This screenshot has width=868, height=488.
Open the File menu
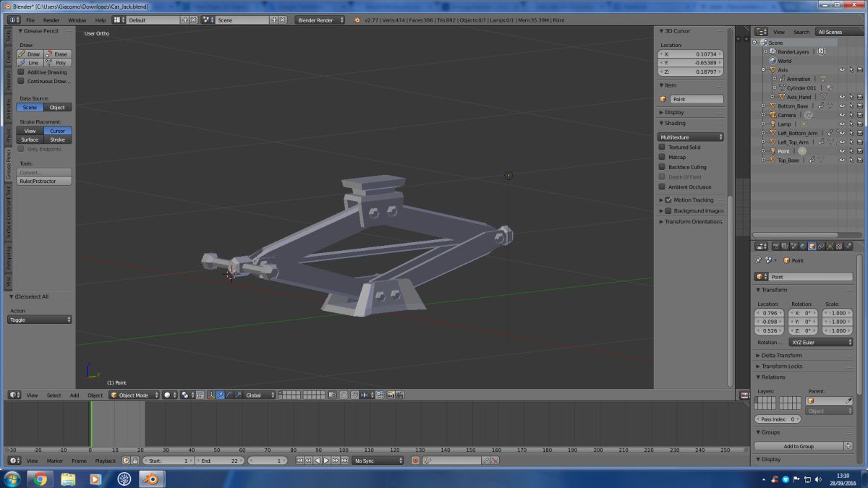coord(30,20)
